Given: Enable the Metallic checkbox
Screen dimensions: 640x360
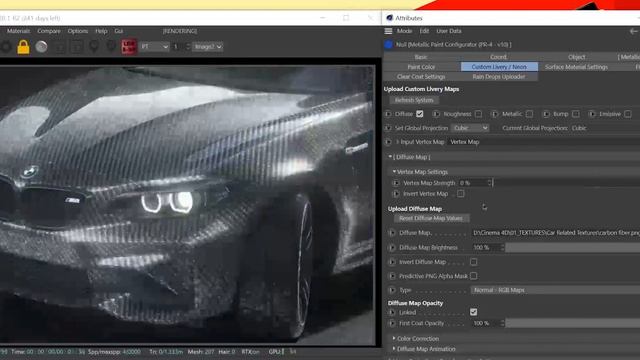Looking at the screenshot, I should point(529,114).
